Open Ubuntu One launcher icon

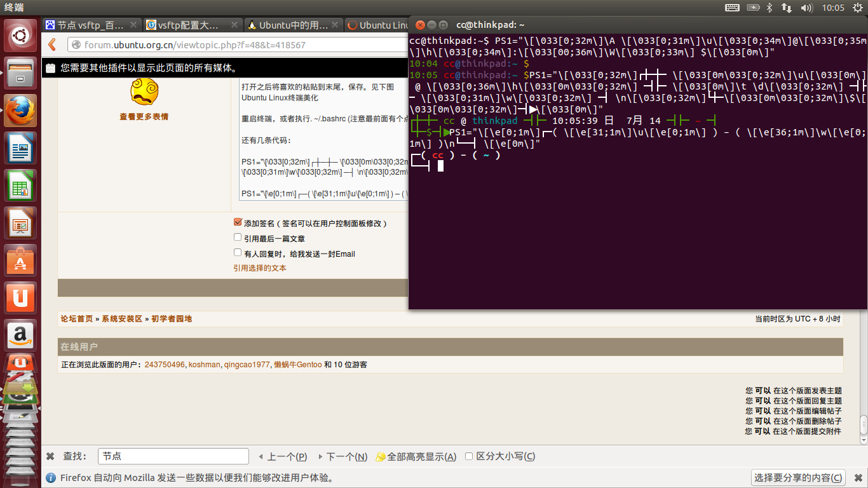click(20, 299)
